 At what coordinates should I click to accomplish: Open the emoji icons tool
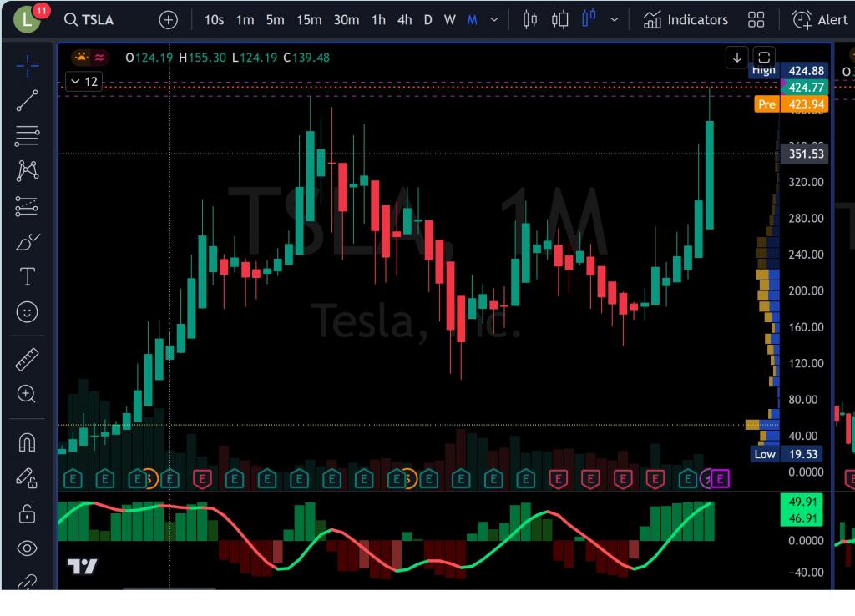[28, 312]
